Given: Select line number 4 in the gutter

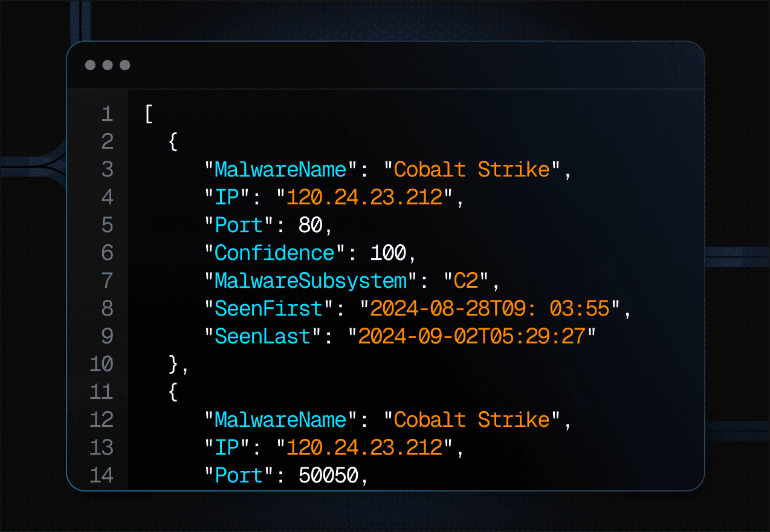Looking at the screenshot, I should (107, 197).
